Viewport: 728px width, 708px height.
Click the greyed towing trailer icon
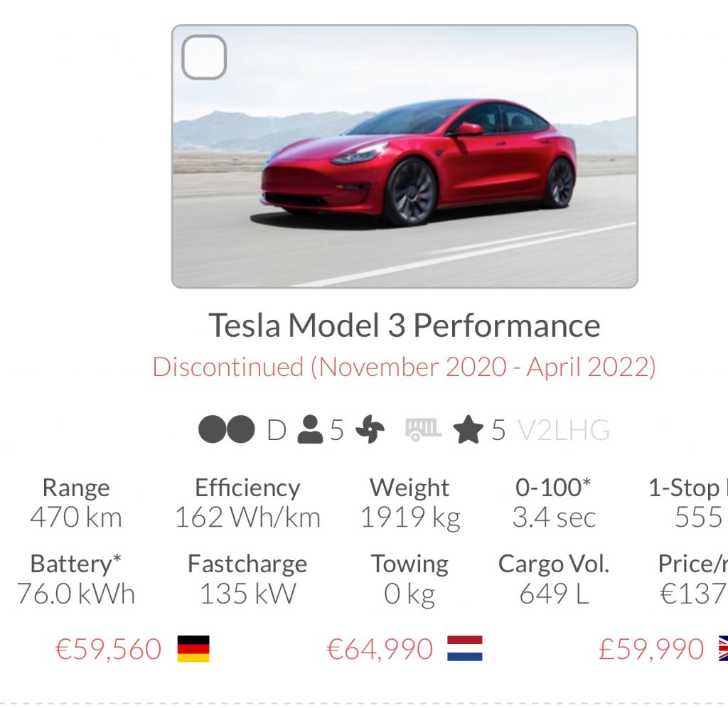423,429
